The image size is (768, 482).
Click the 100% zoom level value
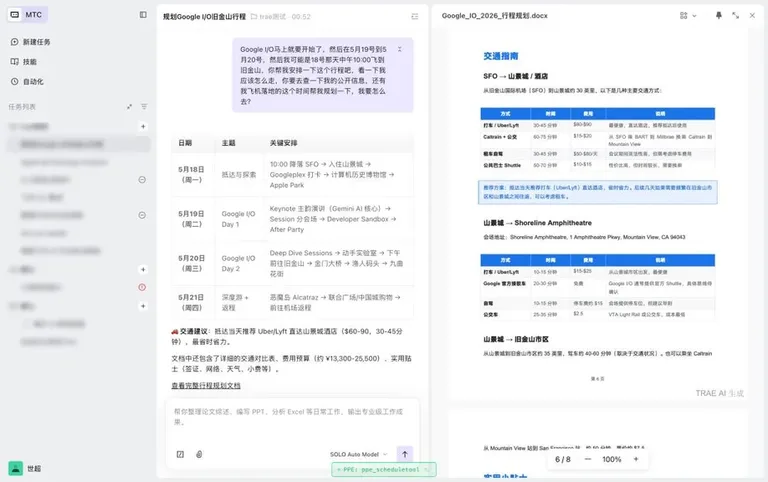pyautogui.click(x=612, y=459)
